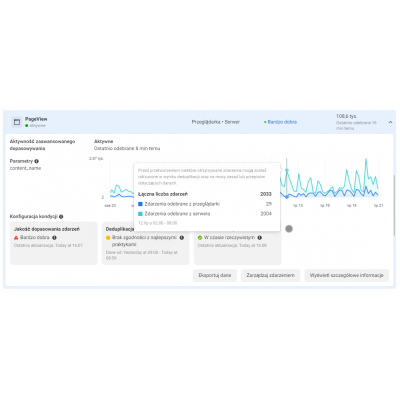Screen dimensions: 400x400
Task: Click info icon after W czasie rzeczywistym
Action: [260, 238]
